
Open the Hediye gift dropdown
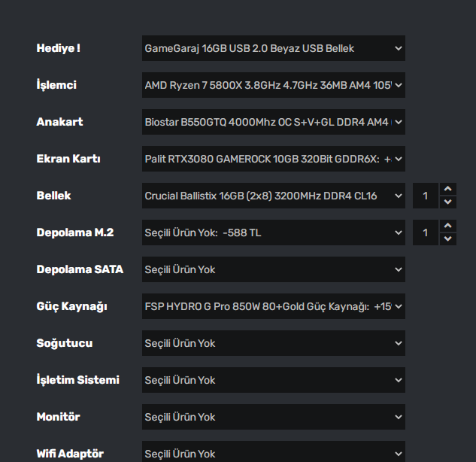tap(273, 48)
